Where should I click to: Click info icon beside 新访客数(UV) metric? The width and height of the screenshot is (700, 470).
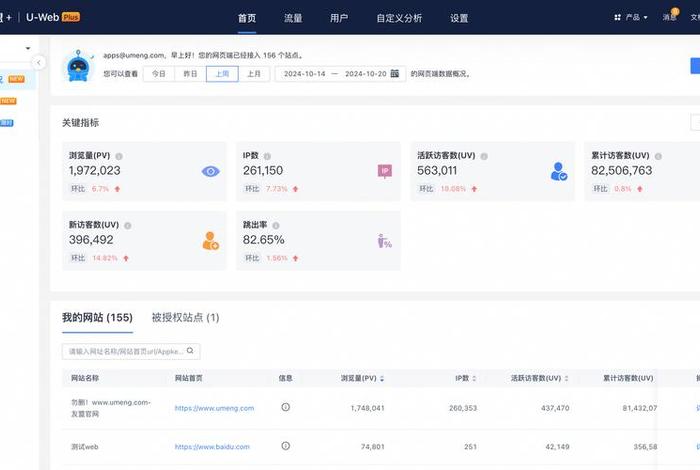point(128,225)
